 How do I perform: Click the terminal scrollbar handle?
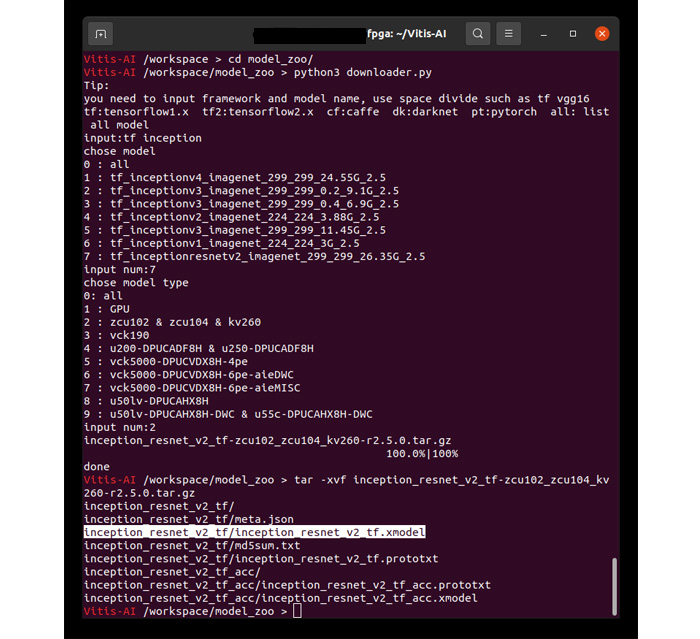pyautogui.click(x=614, y=586)
